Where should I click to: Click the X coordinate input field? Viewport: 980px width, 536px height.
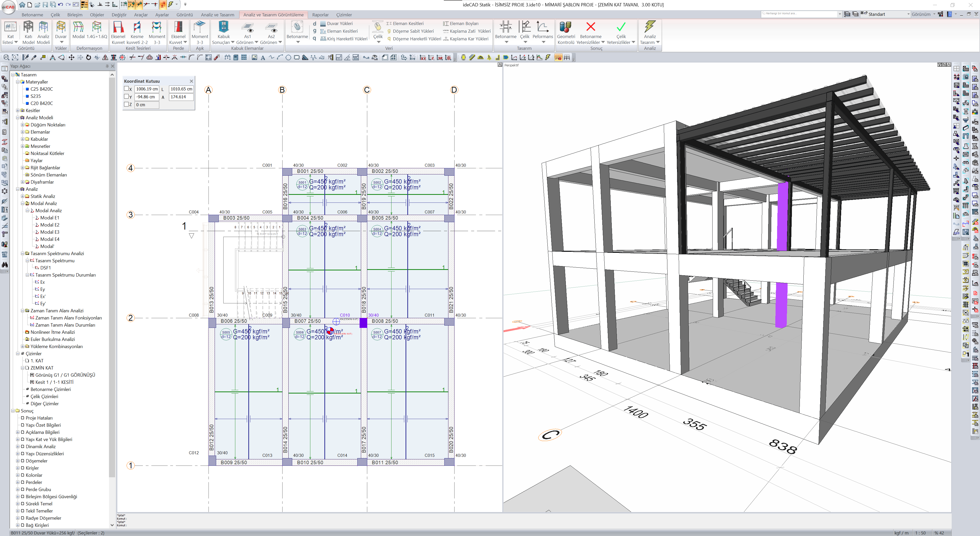point(146,89)
